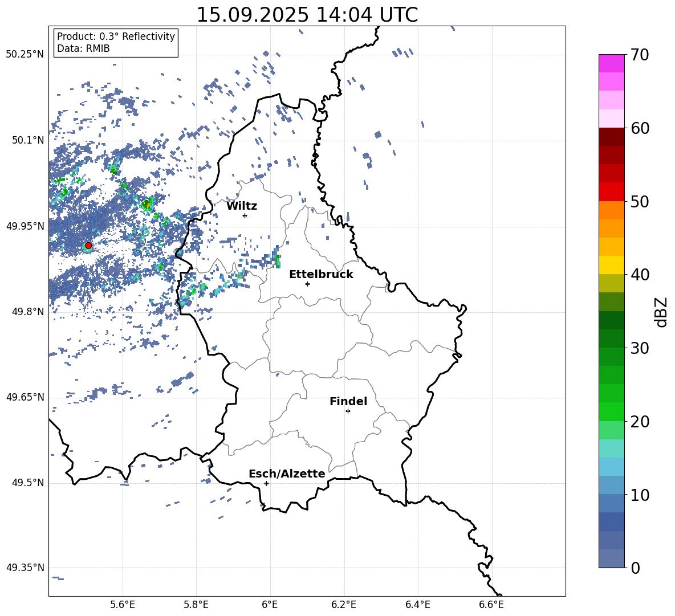
Task: Click the title 15.09.2025 14:04 UTC
Action: pyautogui.click(x=307, y=15)
